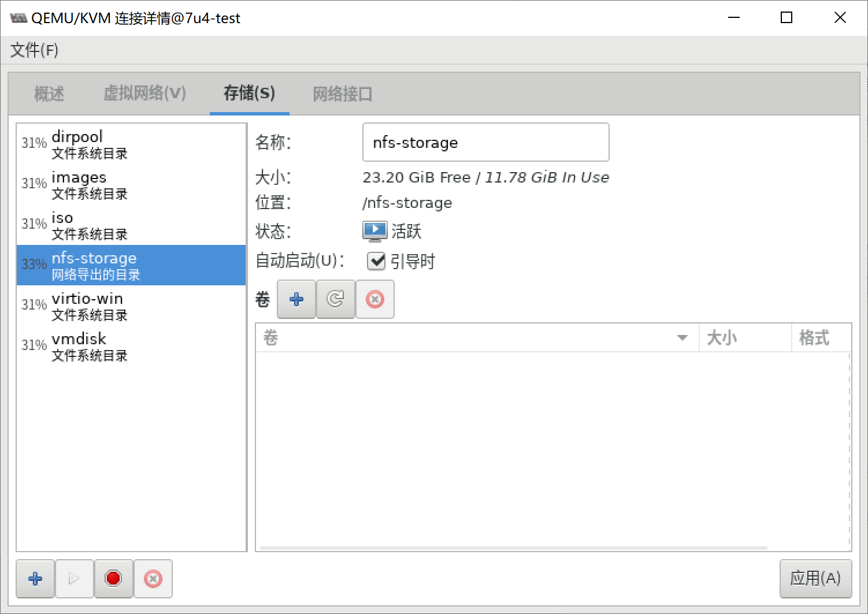The width and height of the screenshot is (868, 614).
Task: Select the nfs-storage pool row
Action: (x=131, y=265)
